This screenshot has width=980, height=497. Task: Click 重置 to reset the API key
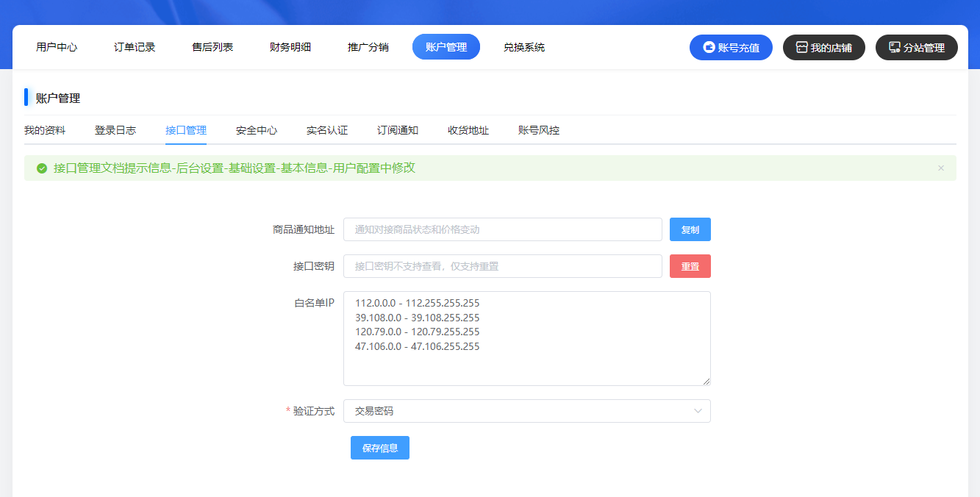[x=690, y=265]
